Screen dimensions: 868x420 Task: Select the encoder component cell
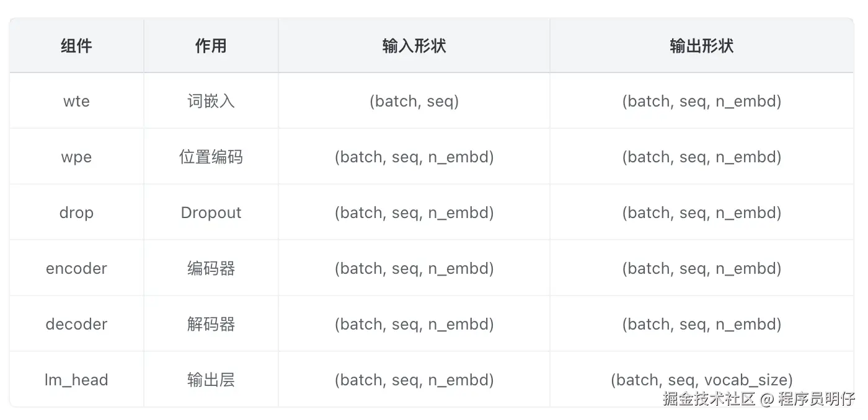pyautogui.click(x=76, y=268)
